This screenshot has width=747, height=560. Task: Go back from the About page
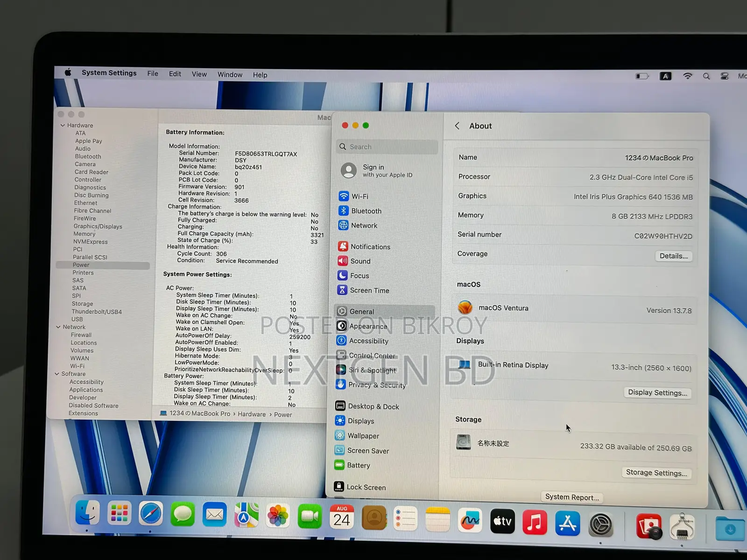457,126
